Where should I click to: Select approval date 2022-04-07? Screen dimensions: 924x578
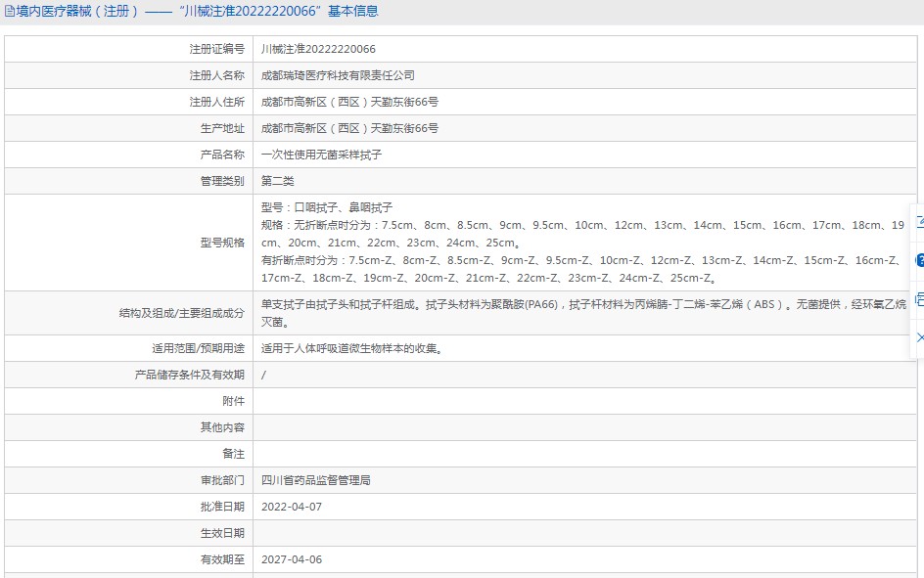point(292,507)
